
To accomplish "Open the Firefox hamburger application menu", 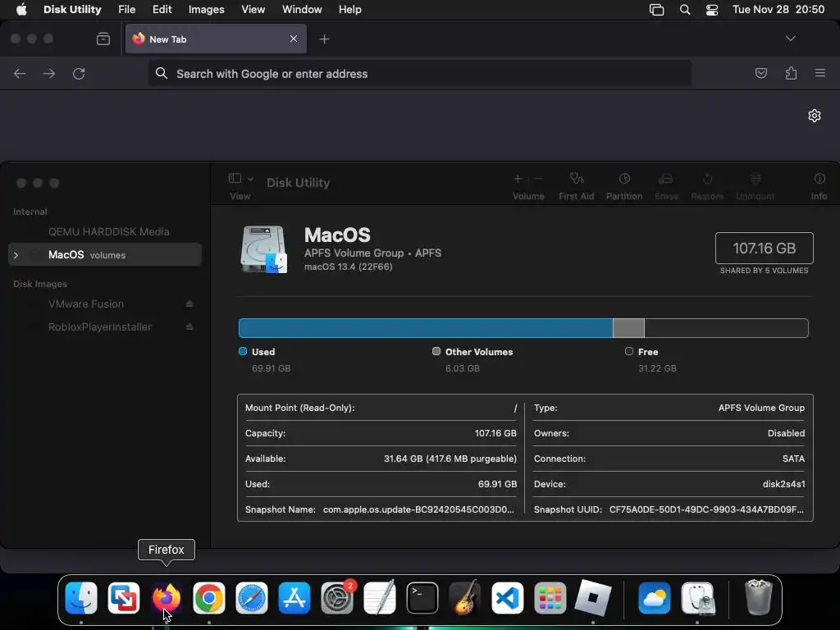I will 820,73.
